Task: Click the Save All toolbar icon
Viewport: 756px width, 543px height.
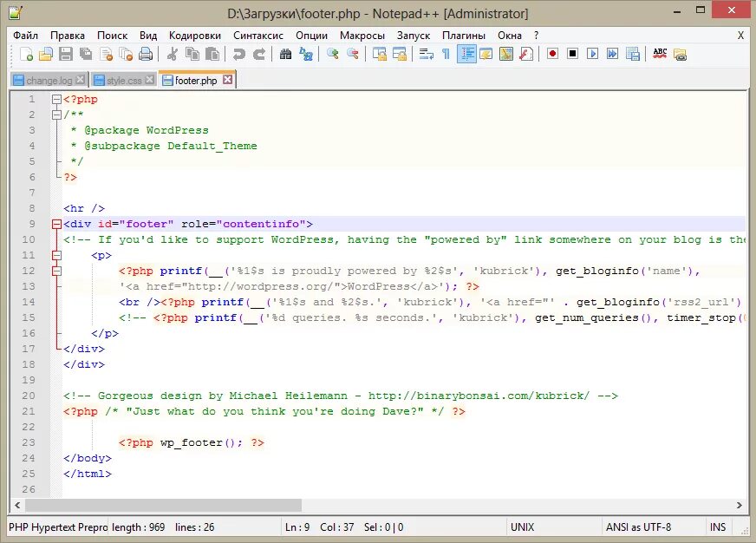Action: coord(86,54)
